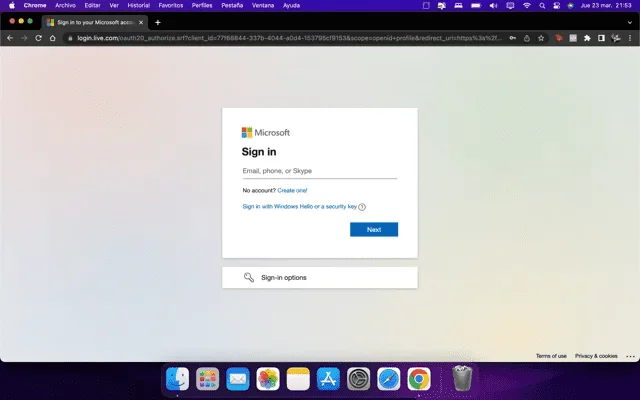Select the Microsoft sign-in browser tab
Screen dimensions: 640x400
tap(90, 22)
